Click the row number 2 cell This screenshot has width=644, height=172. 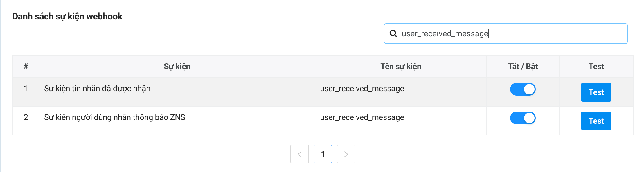26,117
